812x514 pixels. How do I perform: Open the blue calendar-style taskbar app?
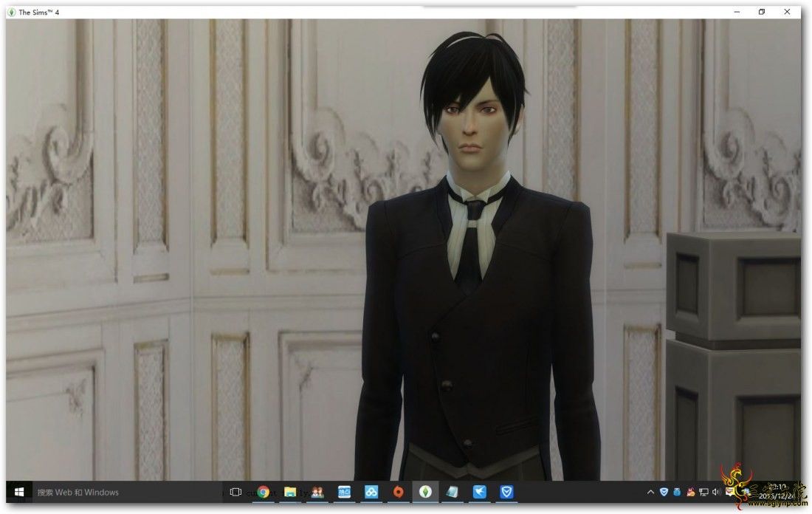click(x=345, y=493)
